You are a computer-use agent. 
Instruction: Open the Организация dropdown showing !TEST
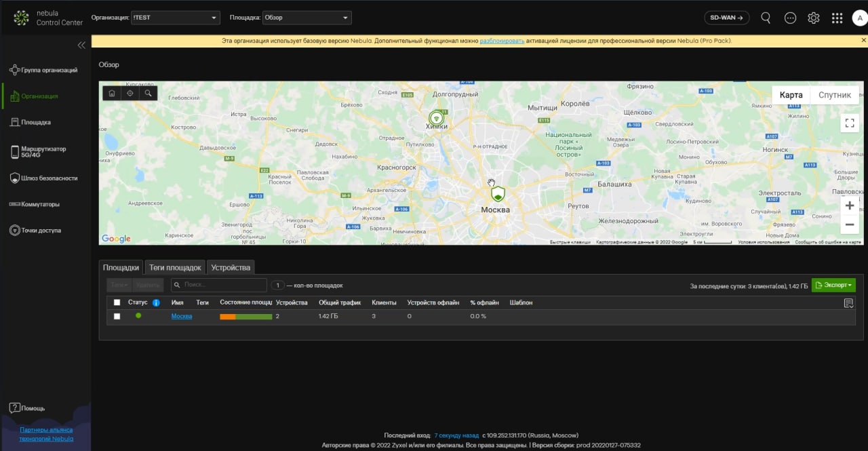176,18
